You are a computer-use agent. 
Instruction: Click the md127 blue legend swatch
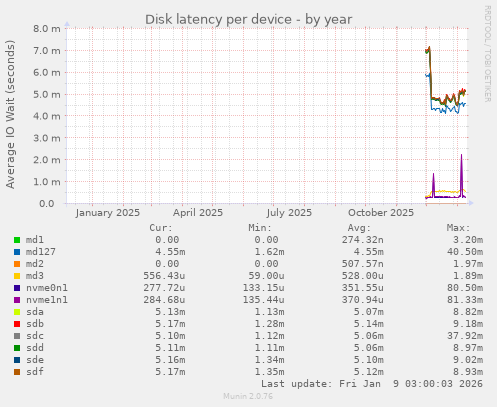click(17, 252)
